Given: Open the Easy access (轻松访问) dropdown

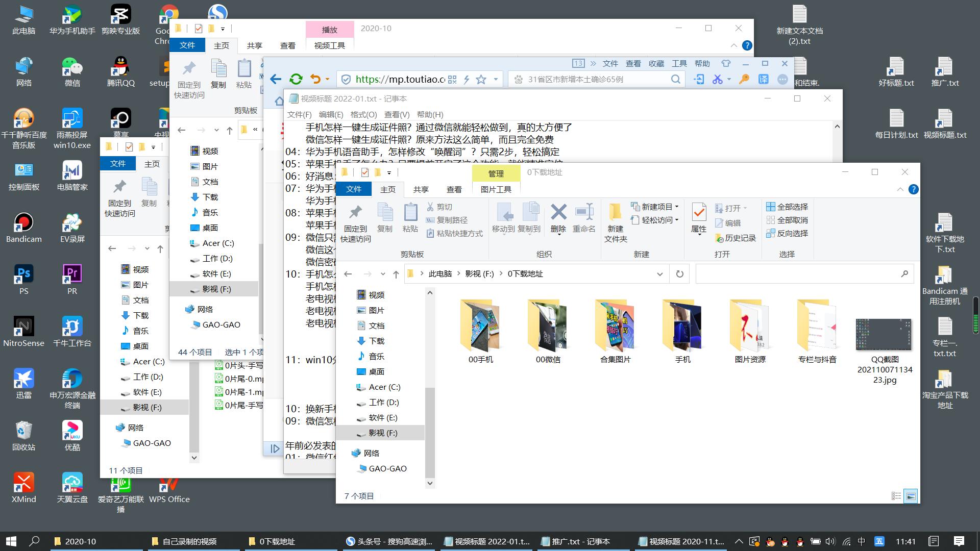Looking at the screenshot, I should click(676, 220).
